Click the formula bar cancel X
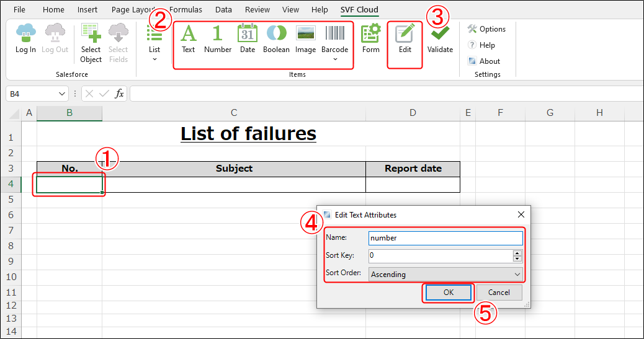The height and width of the screenshot is (339, 644). [89, 94]
